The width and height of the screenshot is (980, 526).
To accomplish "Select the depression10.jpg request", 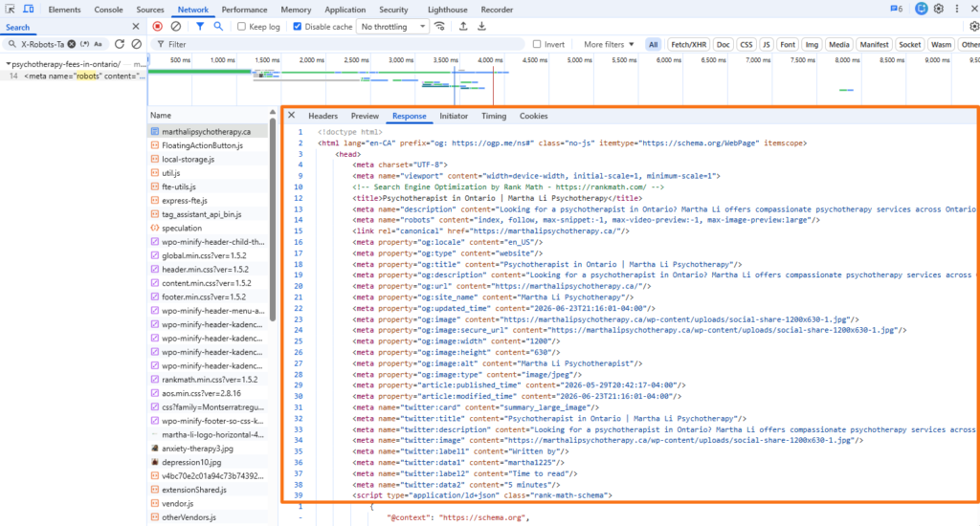I will tap(208, 462).
